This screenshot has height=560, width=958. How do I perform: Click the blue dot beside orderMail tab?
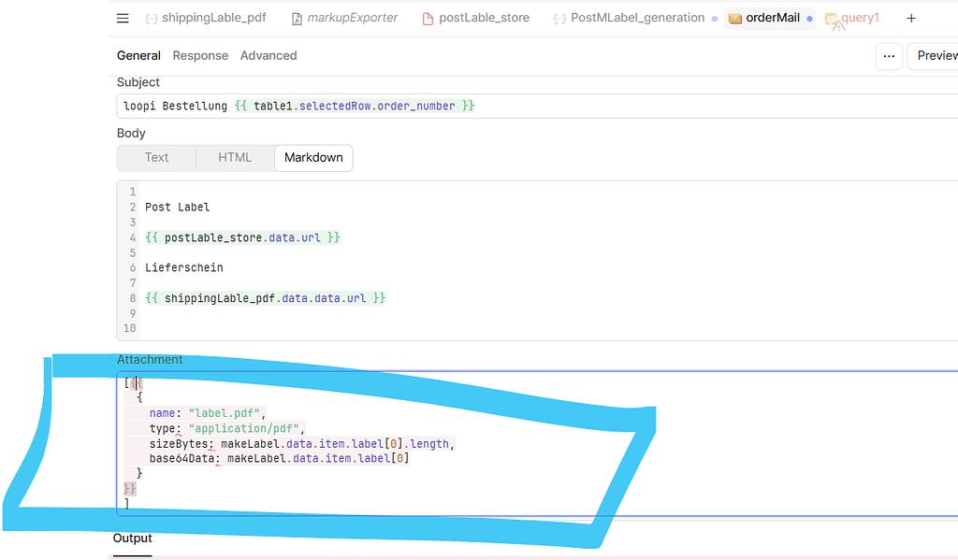[x=808, y=18]
